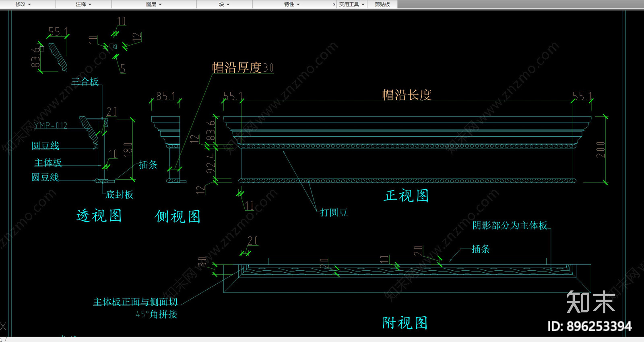Image resolution: width=644 pixels, height=342 pixels.
Task: Select the upper 圆豆线 label above 主体板
Action: pos(45,145)
